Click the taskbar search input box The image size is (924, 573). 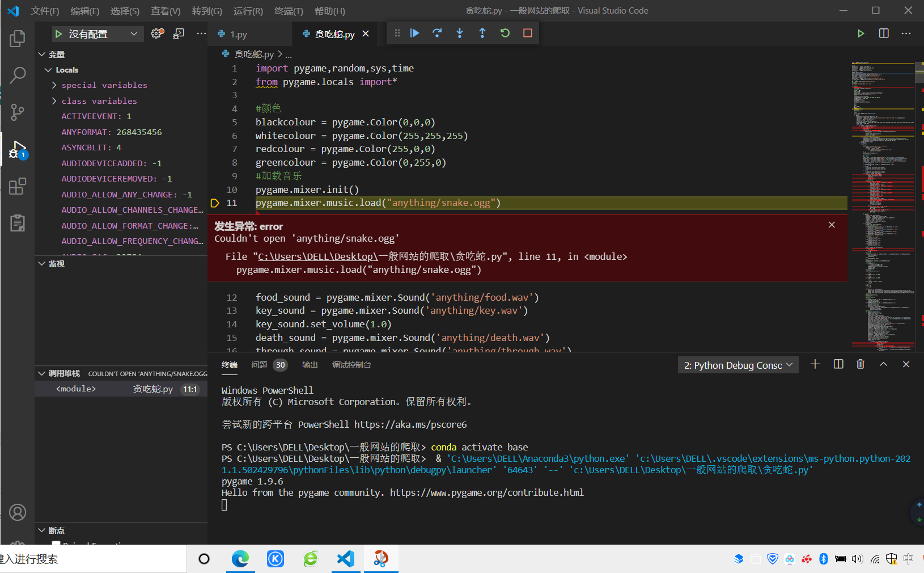coord(93,559)
